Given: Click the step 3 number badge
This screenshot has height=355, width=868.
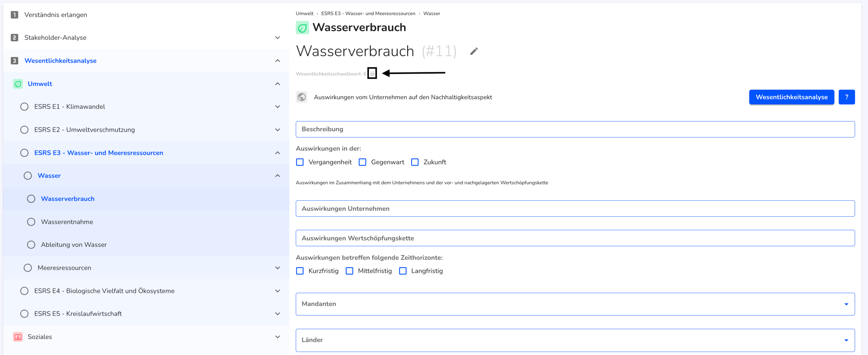Looking at the screenshot, I should [14, 61].
